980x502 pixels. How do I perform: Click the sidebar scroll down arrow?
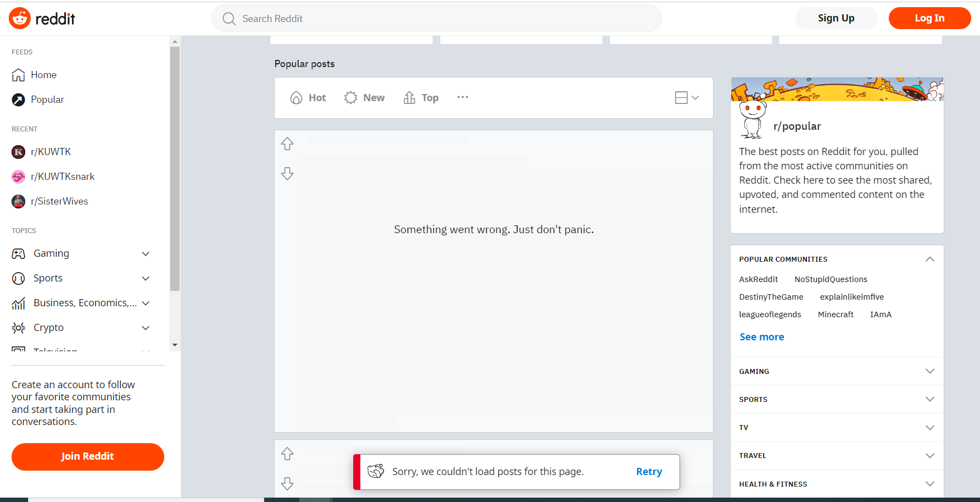pos(175,345)
